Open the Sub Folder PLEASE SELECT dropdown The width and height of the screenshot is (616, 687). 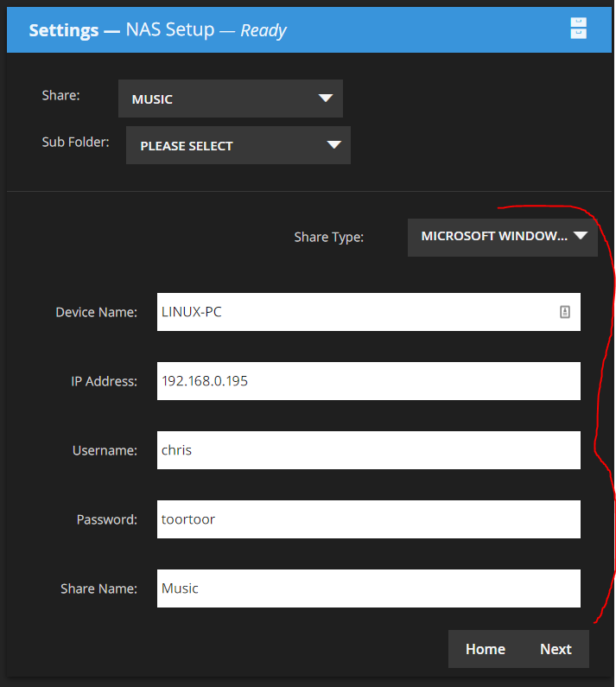[238, 145]
